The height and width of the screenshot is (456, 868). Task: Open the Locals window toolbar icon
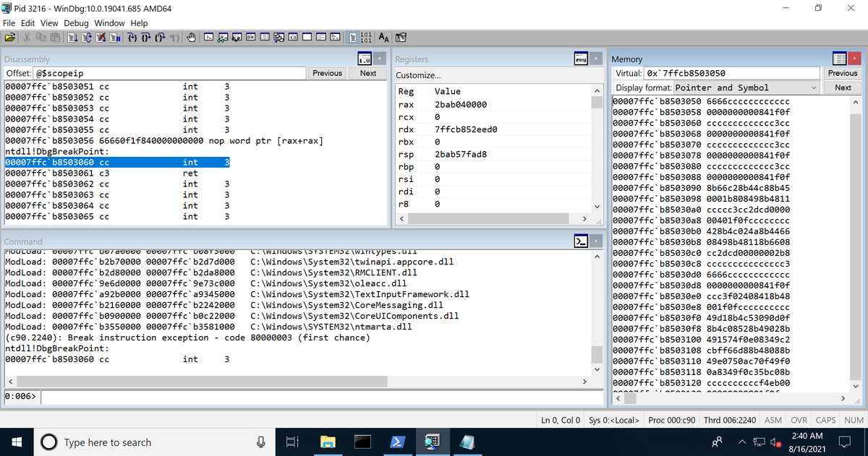click(x=237, y=37)
